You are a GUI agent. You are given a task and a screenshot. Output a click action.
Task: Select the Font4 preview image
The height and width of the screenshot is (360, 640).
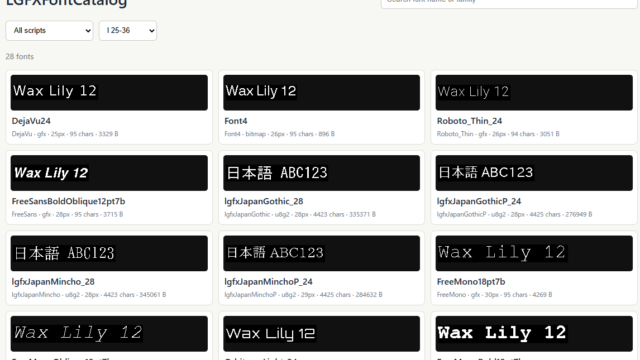pos(322,92)
